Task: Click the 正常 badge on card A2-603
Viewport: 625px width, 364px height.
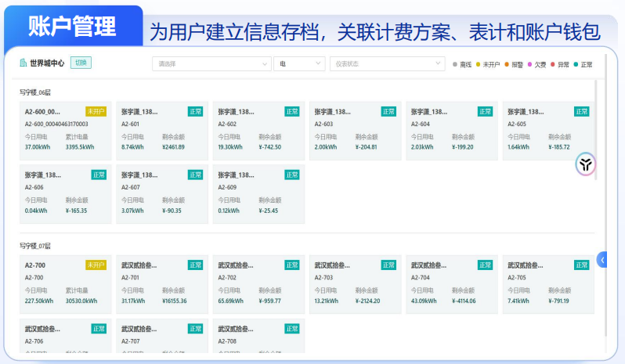Action: 388,111
